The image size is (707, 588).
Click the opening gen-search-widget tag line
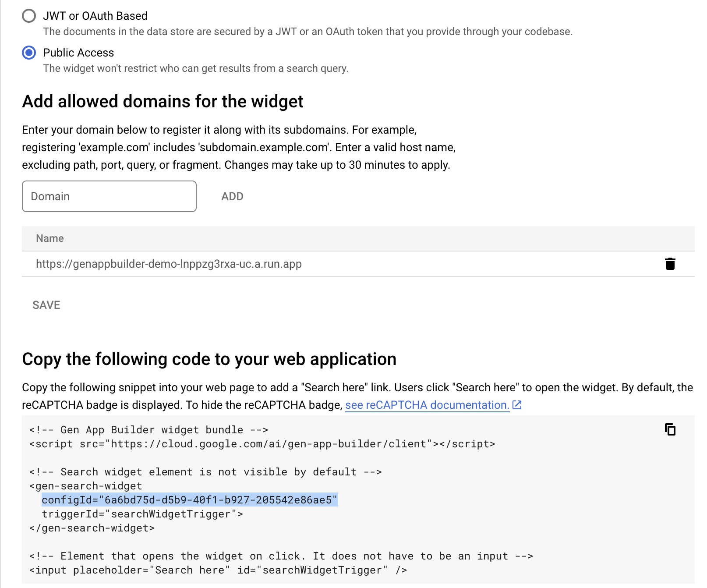click(85, 486)
